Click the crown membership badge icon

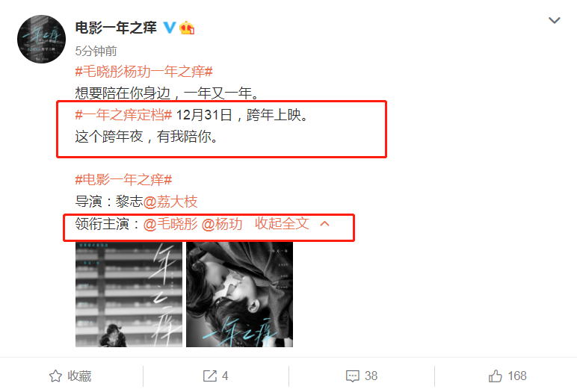point(187,28)
